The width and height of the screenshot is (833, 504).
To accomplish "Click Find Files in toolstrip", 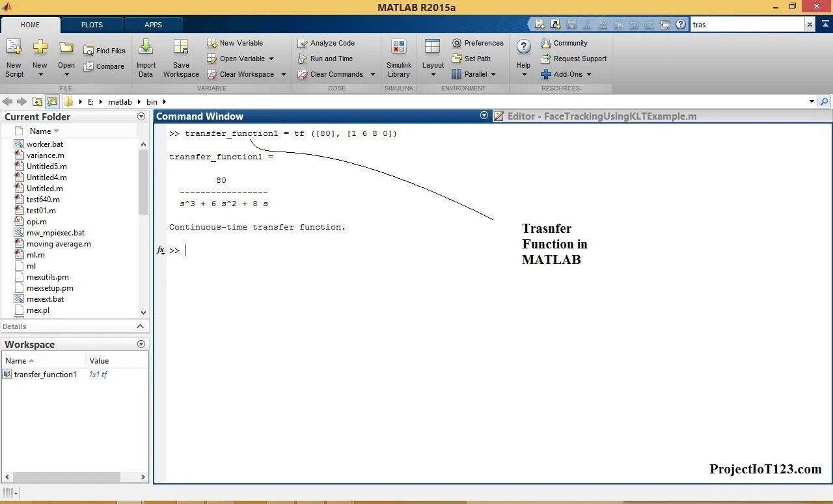I will click(x=104, y=51).
